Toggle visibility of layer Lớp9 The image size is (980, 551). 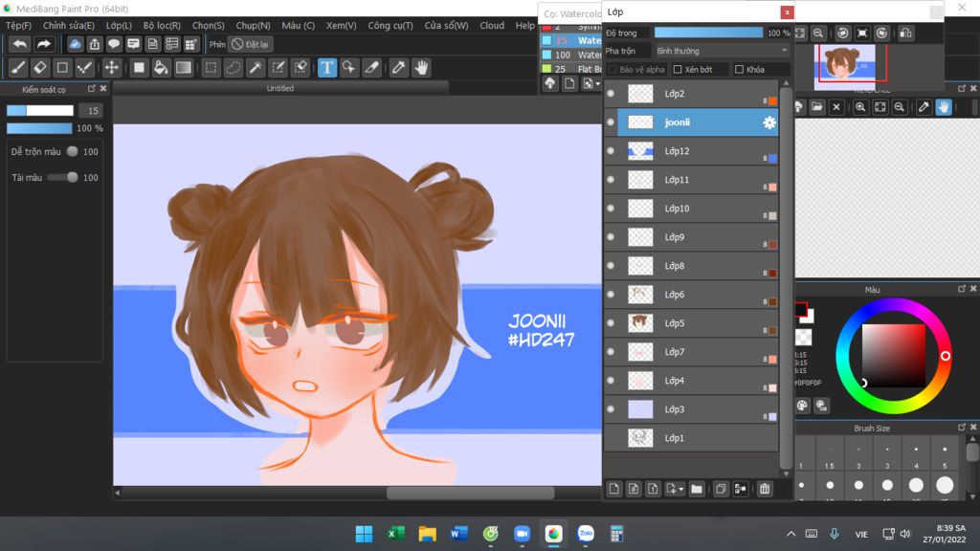pyautogui.click(x=611, y=237)
